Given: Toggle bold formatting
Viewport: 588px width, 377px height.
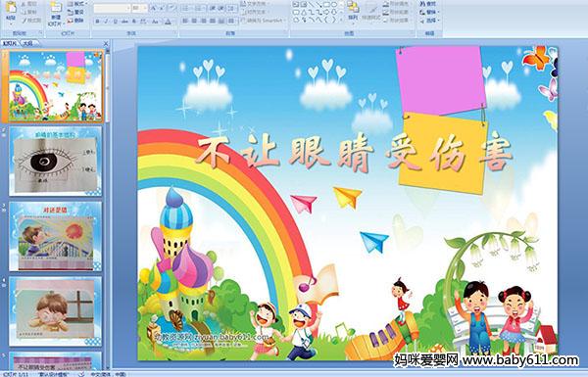Looking at the screenshot, I should click(97, 22).
